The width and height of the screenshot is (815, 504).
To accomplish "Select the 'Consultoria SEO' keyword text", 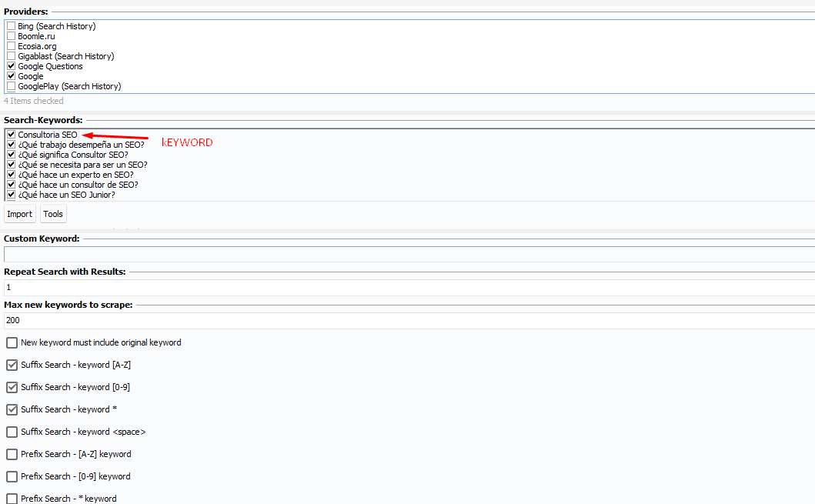I will click(x=48, y=135).
